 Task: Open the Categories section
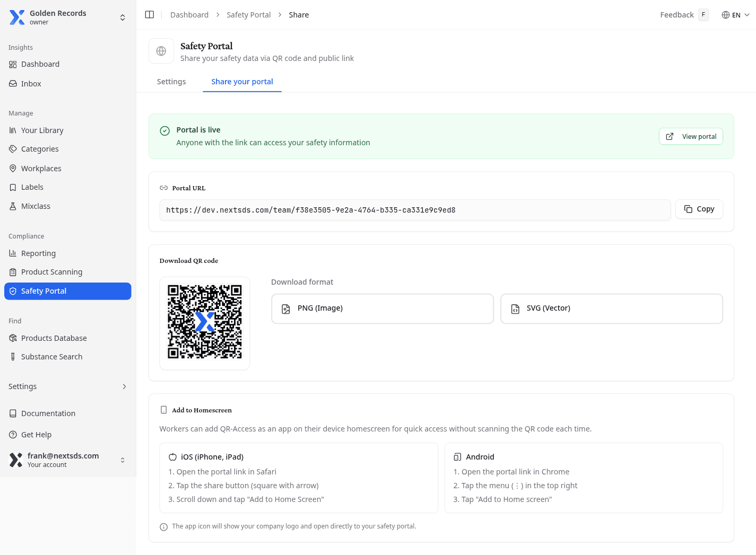(68, 149)
